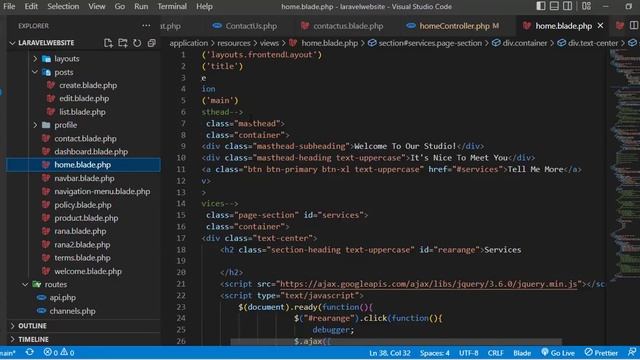This screenshot has width=640, height=360.
Task: Open View menu
Action: [97, 7]
